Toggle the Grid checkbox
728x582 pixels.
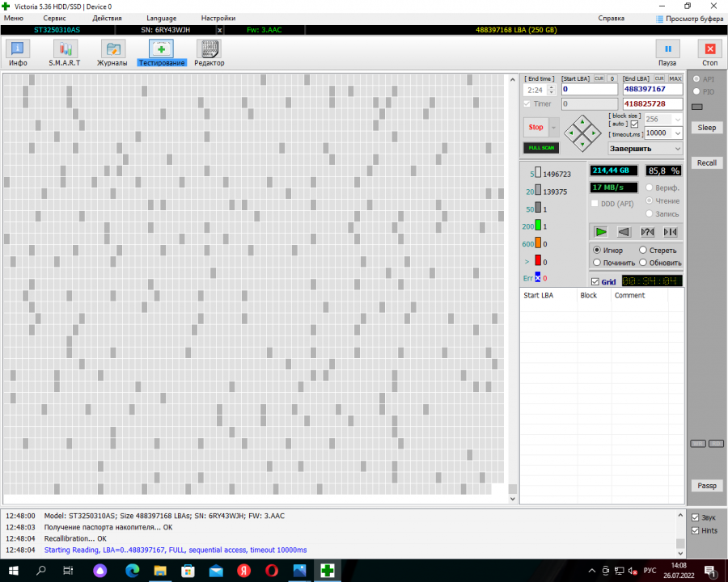595,282
